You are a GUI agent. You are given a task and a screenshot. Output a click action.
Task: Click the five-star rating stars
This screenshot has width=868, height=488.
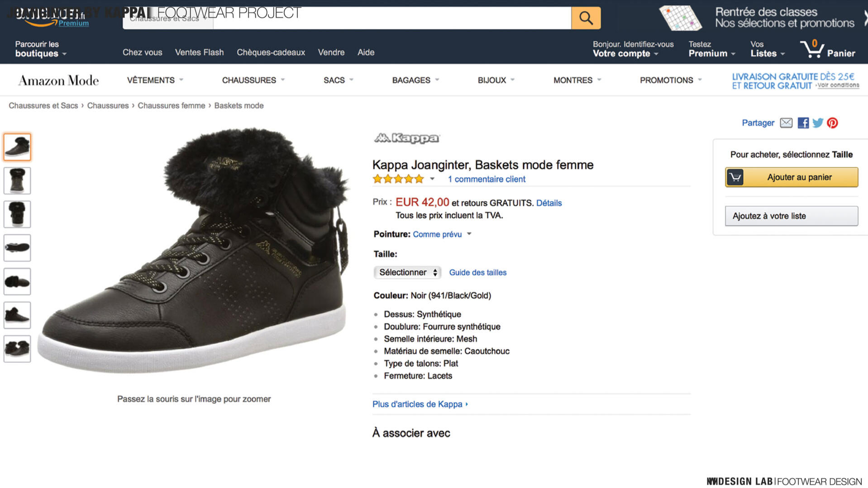point(398,179)
